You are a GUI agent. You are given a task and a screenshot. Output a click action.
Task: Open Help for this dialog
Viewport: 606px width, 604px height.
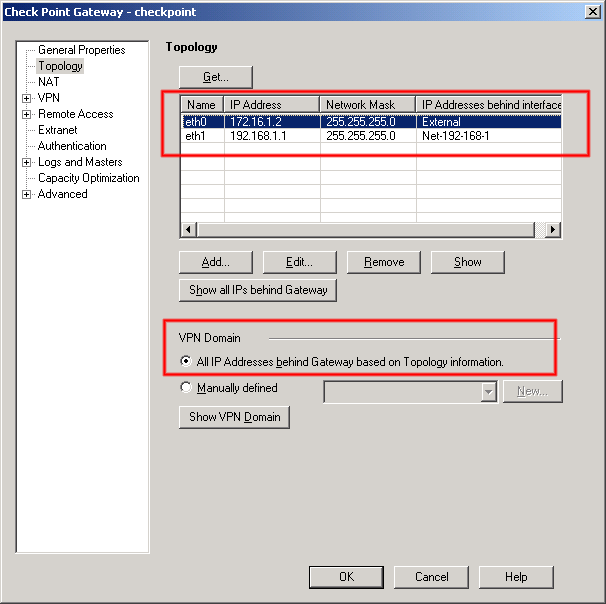tap(516, 577)
